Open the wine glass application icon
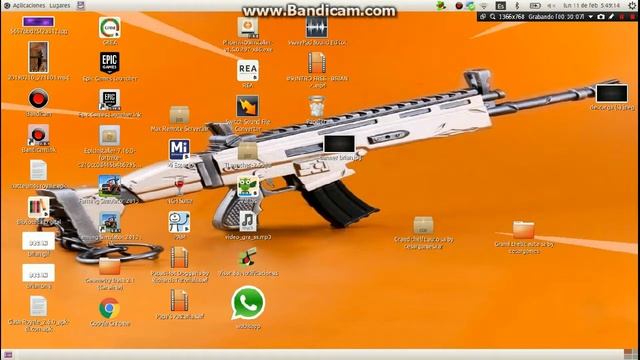Screen dimensions: 640x360 tap(179, 186)
